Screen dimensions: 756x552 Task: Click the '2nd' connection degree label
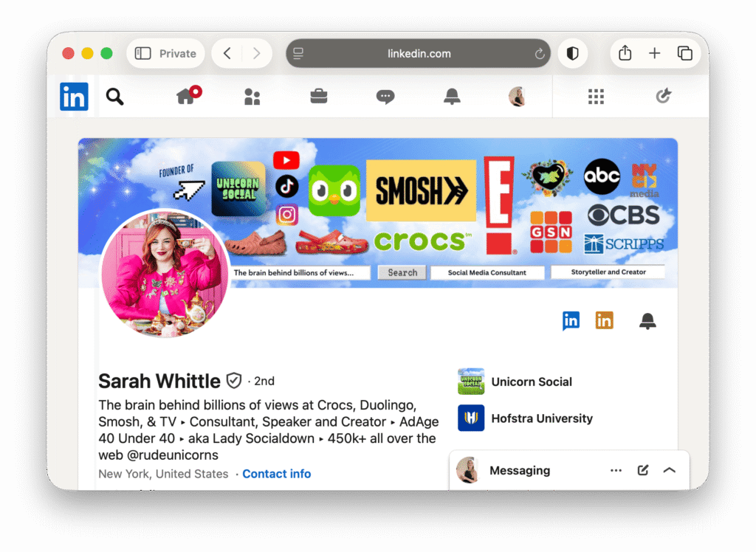tap(264, 382)
